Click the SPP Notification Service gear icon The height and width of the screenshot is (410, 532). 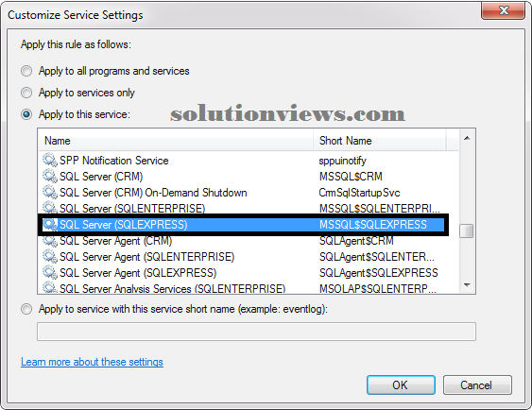pyautogui.click(x=49, y=160)
